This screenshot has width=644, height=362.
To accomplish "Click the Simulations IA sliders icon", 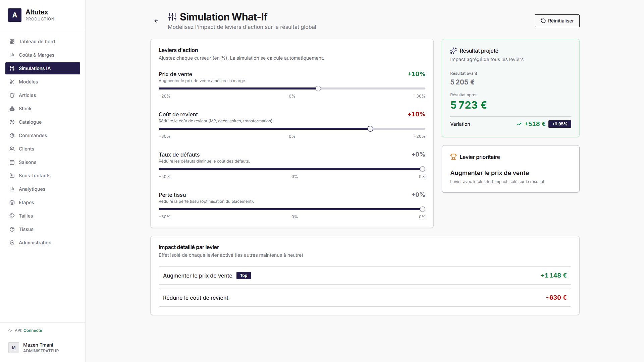I will [12, 68].
